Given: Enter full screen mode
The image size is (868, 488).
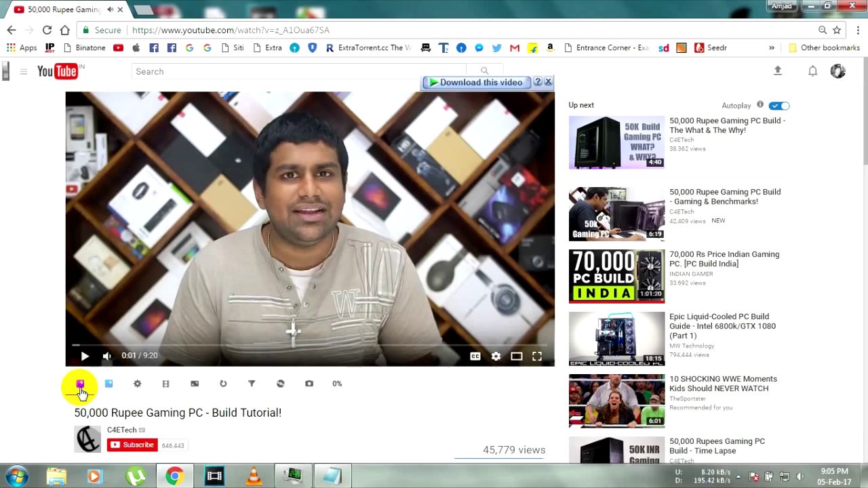Looking at the screenshot, I should pyautogui.click(x=537, y=356).
